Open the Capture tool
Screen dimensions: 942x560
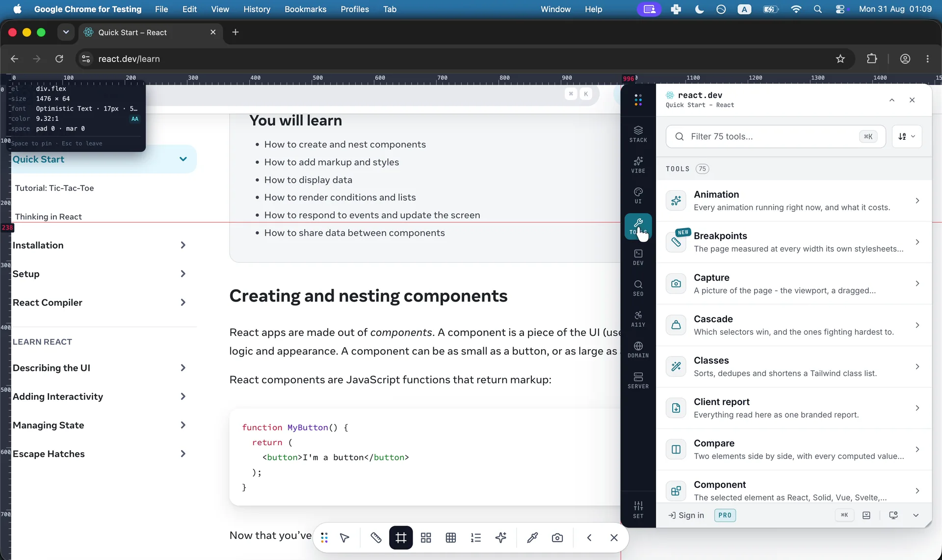(x=793, y=283)
